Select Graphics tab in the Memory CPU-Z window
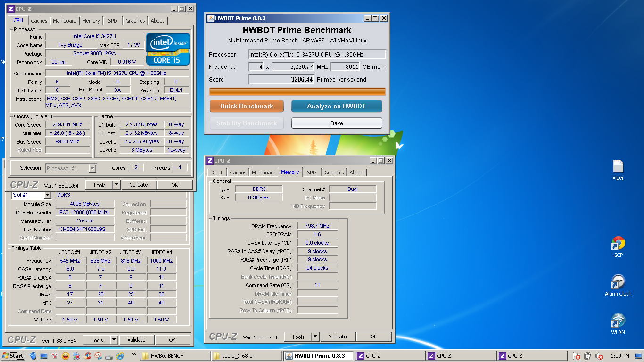Viewport: 644px width, 362px height. 334,173
